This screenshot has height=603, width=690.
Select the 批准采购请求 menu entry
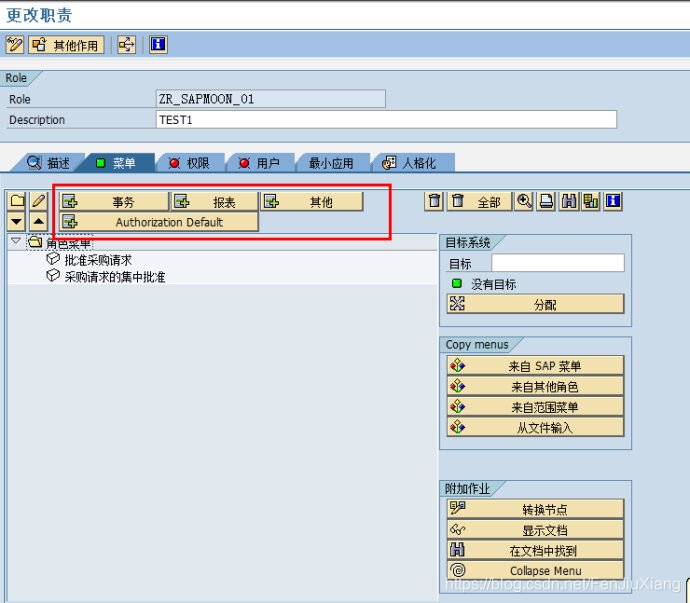pos(98,260)
